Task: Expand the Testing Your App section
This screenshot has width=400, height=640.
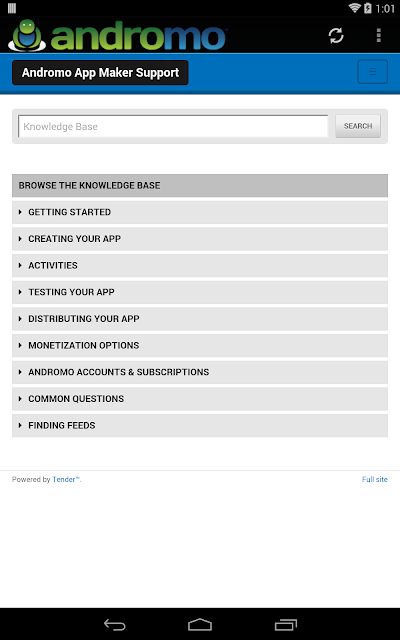Action: pos(200,292)
